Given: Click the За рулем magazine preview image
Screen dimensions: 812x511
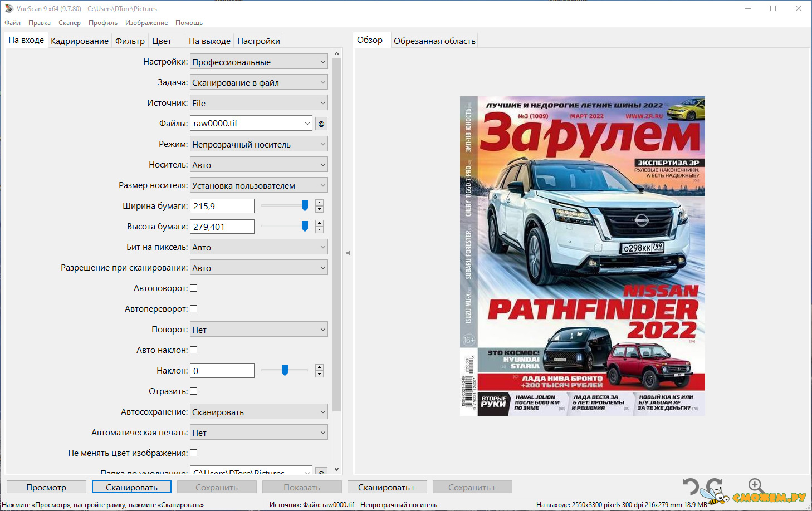Looking at the screenshot, I should 583,256.
